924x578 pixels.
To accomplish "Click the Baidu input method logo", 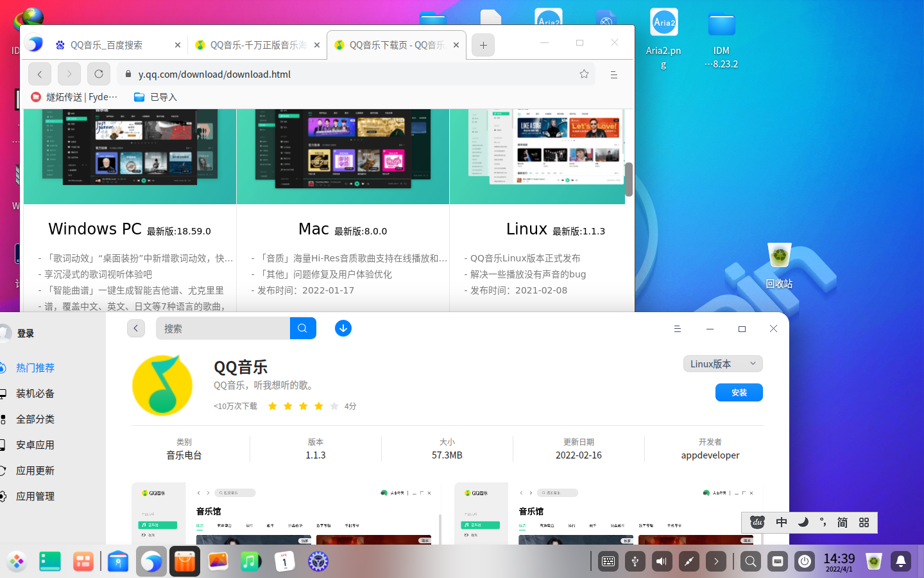I will (x=758, y=522).
